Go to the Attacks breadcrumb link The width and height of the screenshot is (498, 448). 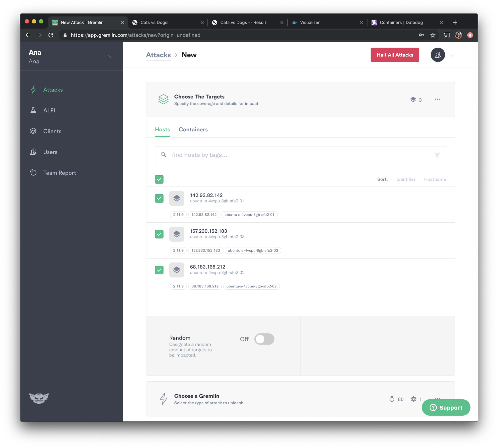point(158,55)
